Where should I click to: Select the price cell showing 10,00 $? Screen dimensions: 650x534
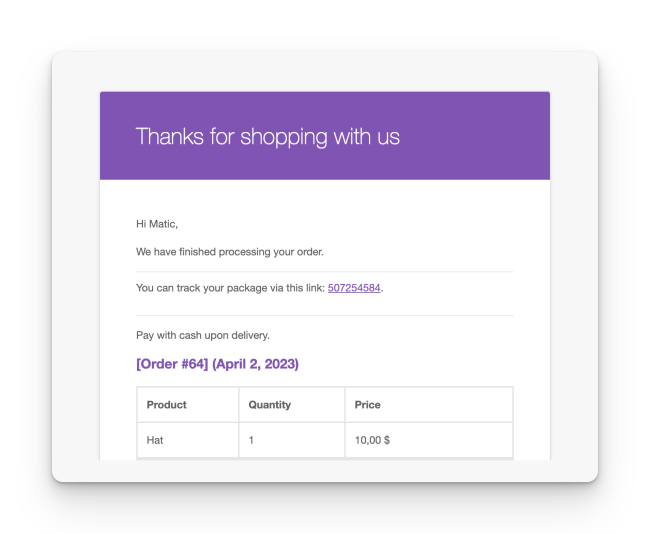click(x=372, y=440)
